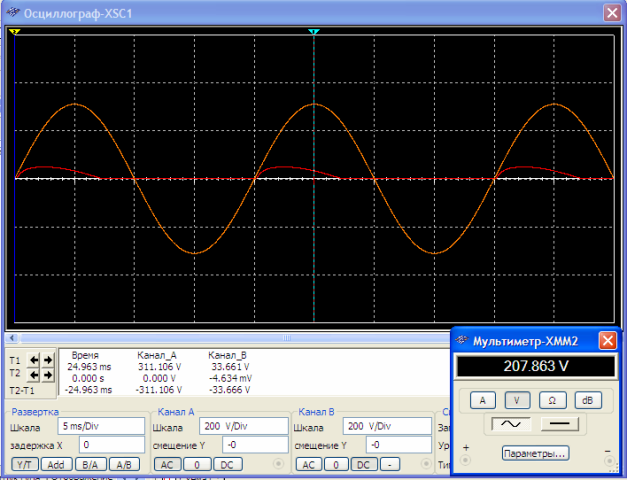Select ammeter mode A on multimeter
This screenshot has height=480, width=627.
coord(483,400)
